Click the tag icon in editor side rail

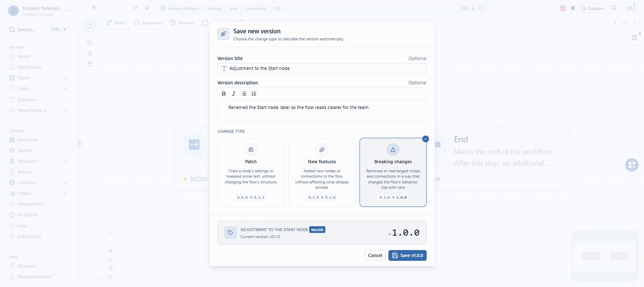[x=90, y=43]
